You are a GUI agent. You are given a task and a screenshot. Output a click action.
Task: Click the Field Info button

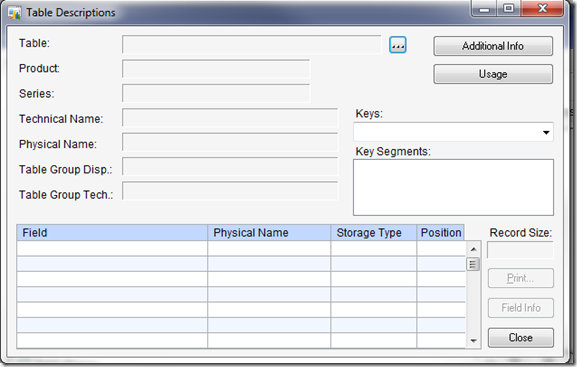click(x=521, y=308)
